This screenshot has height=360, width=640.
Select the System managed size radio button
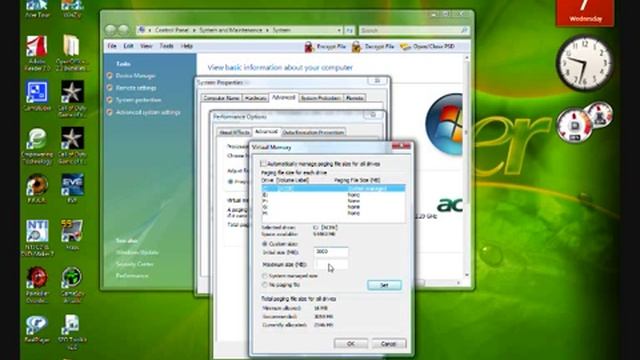(264, 276)
